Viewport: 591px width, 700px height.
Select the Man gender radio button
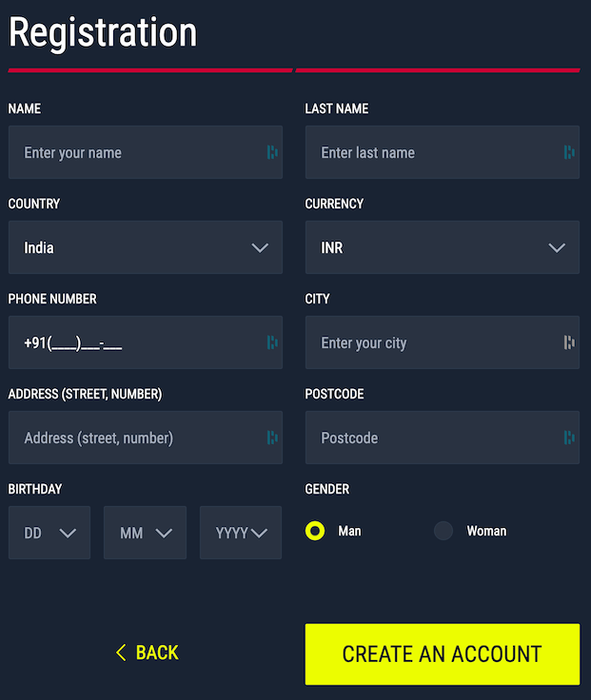tap(315, 531)
